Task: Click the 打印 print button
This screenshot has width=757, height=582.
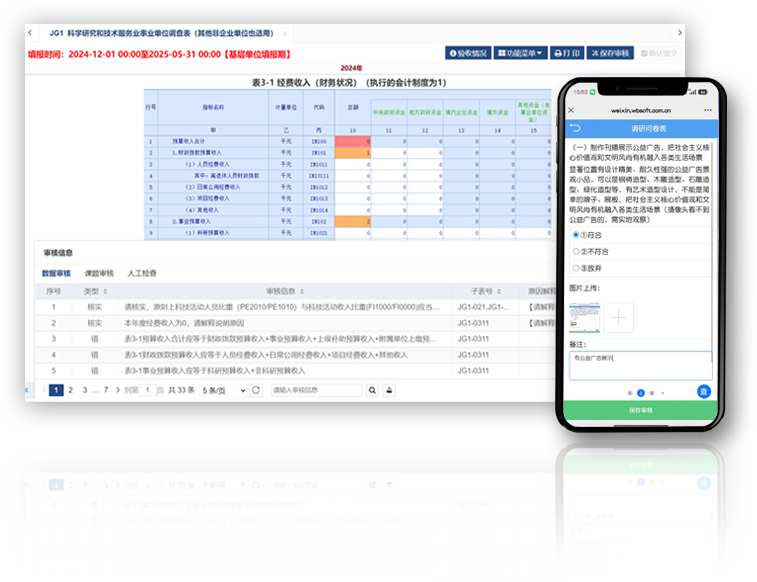Action: 566,53
